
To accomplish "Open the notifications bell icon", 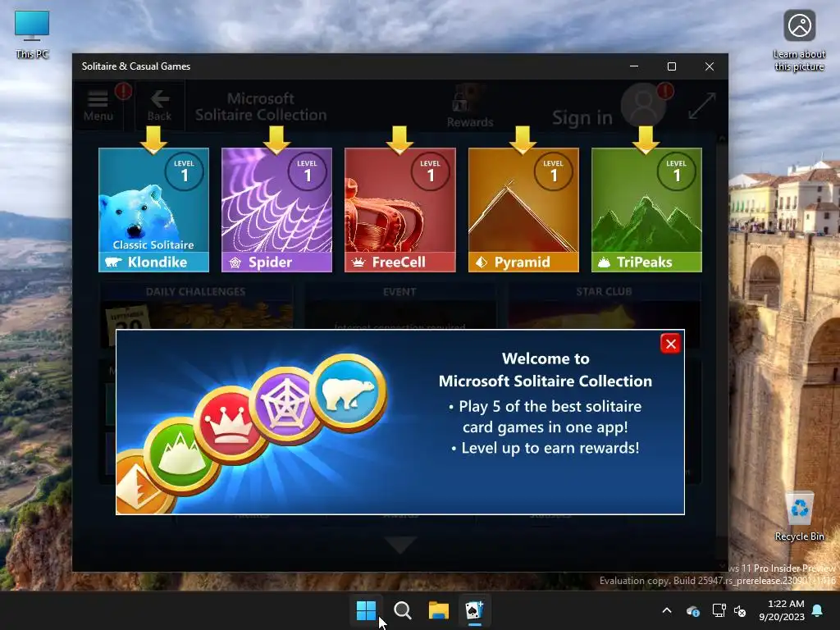I will tap(818, 610).
